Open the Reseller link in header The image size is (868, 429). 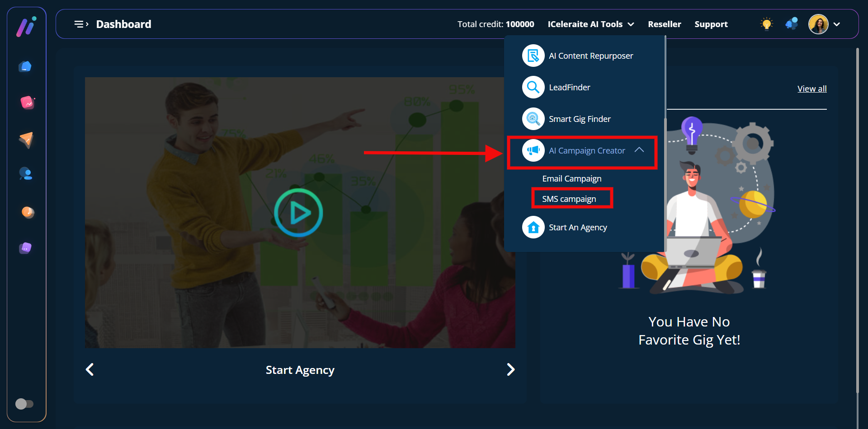(x=664, y=24)
